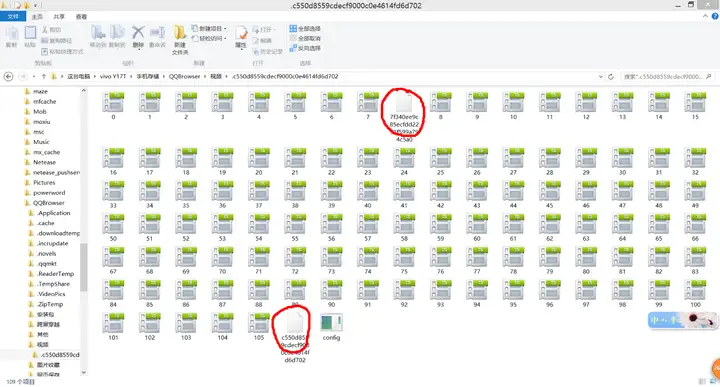Select the config file thumbnail

331,327
